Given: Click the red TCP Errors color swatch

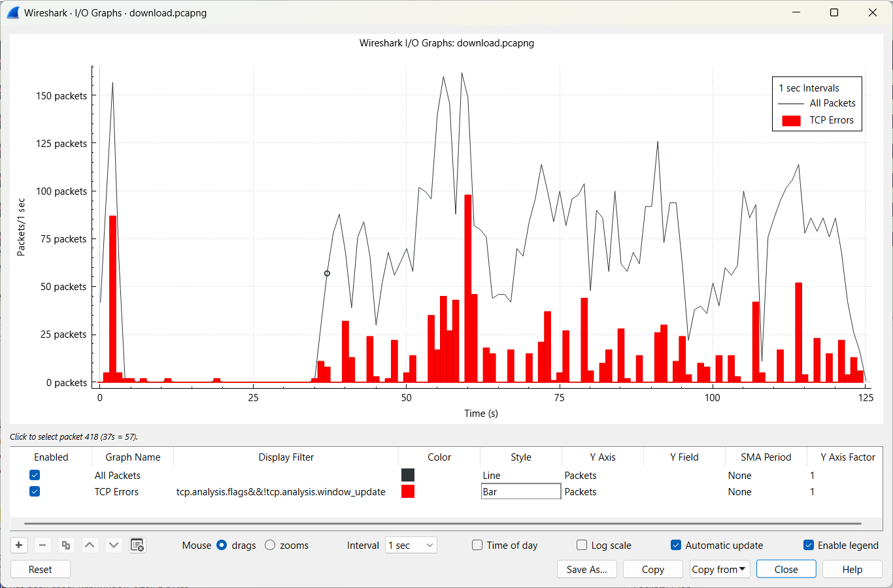Looking at the screenshot, I should 408,491.
